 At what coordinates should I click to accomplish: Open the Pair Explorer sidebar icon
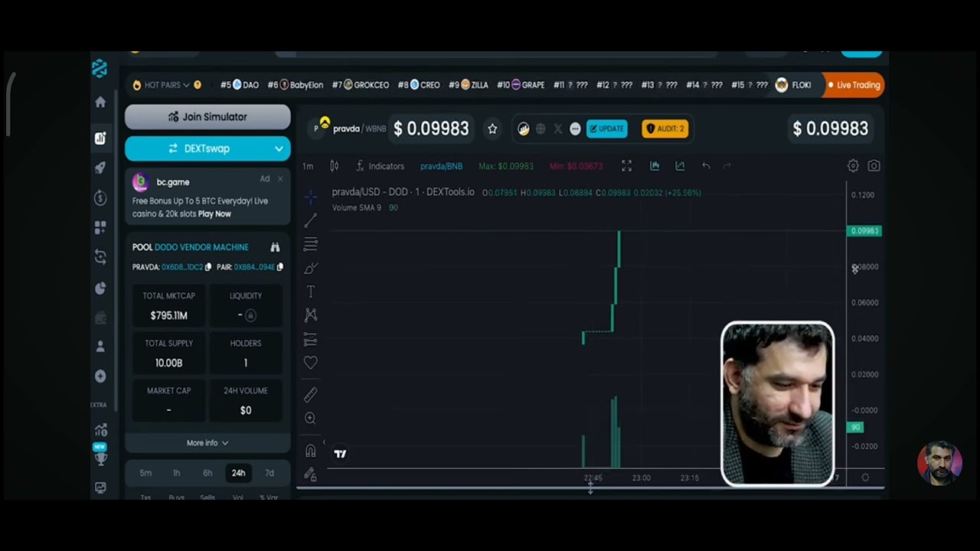click(100, 138)
